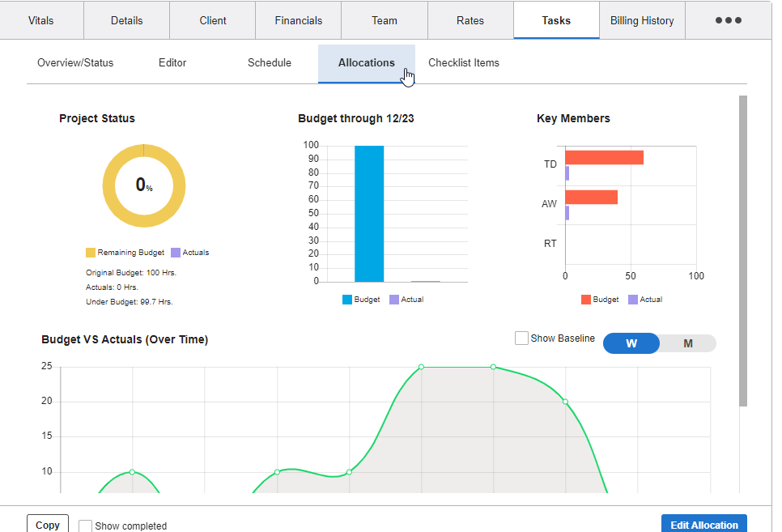Click AW's red budget bar
The image size is (782, 532).
point(591,197)
